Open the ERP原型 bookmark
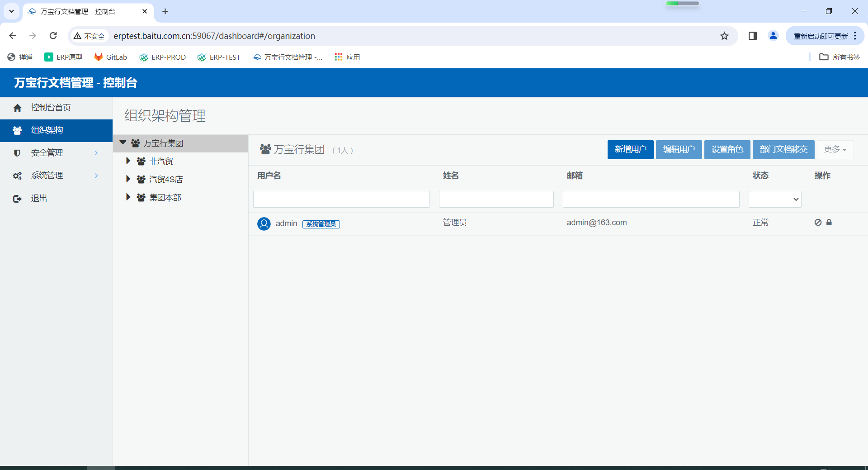The width and height of the screenshot is (868, 470). (x=63, y=57)
